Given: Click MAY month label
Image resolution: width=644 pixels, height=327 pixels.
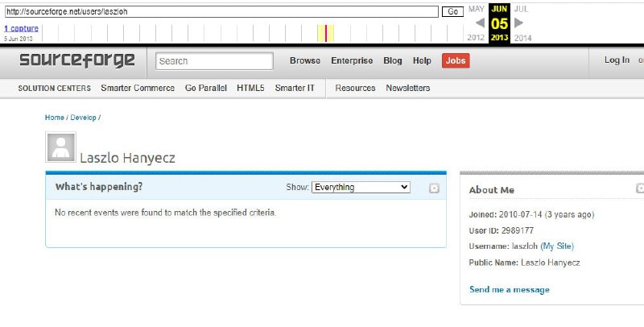Looking at the screenshot, I should pyautogui.click(x=476, y=9).
